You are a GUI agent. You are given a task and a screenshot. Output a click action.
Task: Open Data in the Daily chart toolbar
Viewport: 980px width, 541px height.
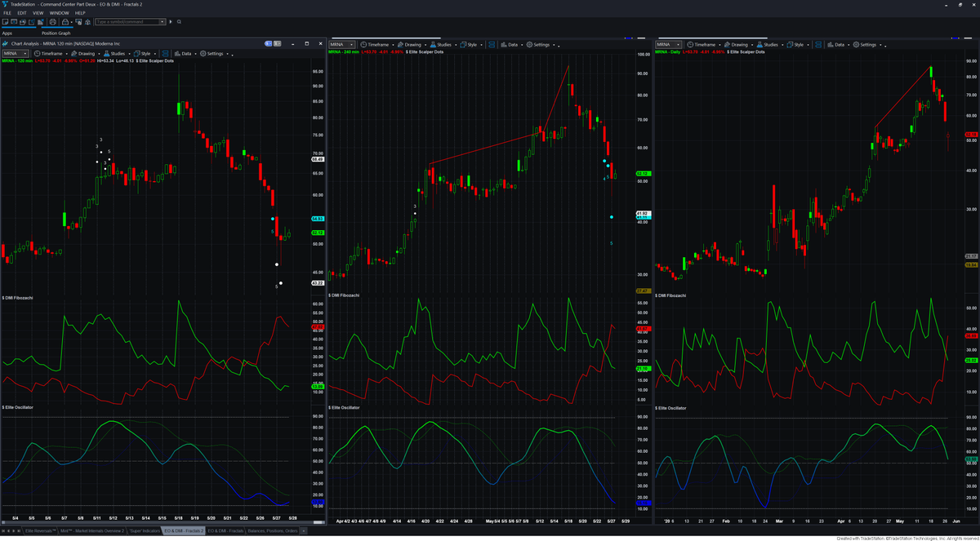point(836,45)
